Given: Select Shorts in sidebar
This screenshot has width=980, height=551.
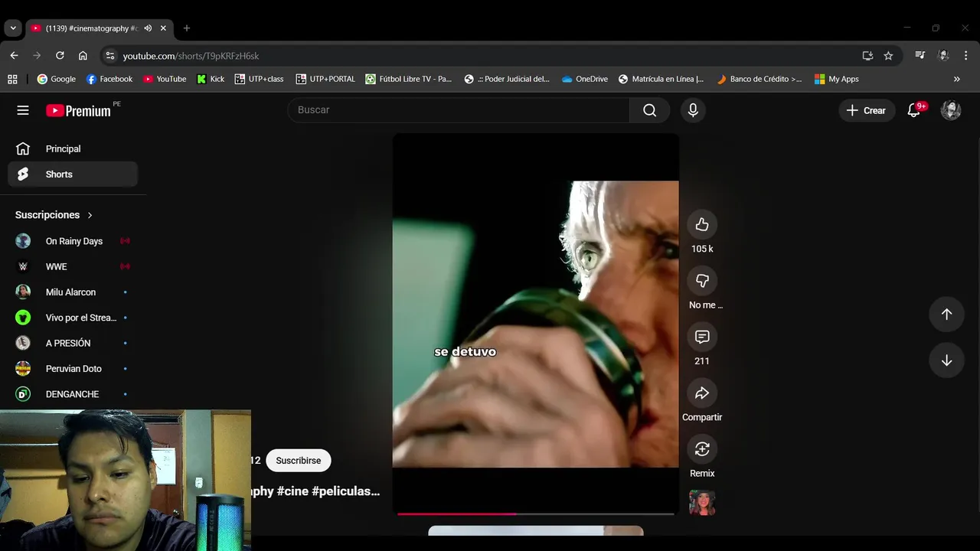Looking at the screenshot, I should pyautogui.click(x=73, y=174).
